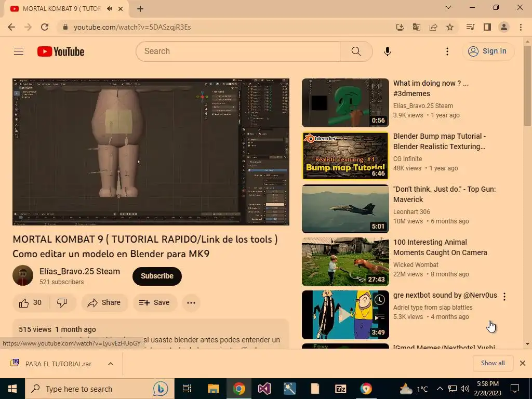
Task: Open Task View on the taskbar
Action: (187, 389)
